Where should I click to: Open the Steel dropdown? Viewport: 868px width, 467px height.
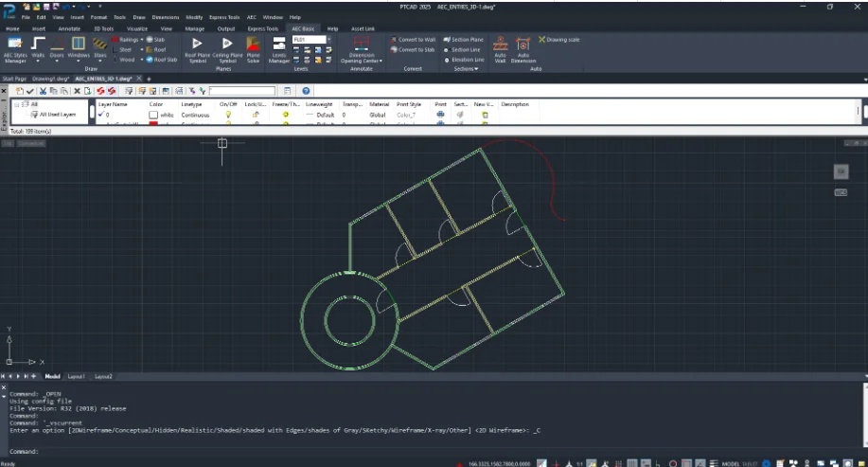pyautogui.click(x=142, y=49)
